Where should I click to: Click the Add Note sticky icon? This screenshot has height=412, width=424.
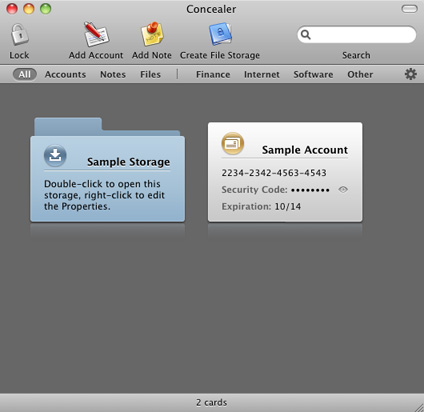click(152, 34)
